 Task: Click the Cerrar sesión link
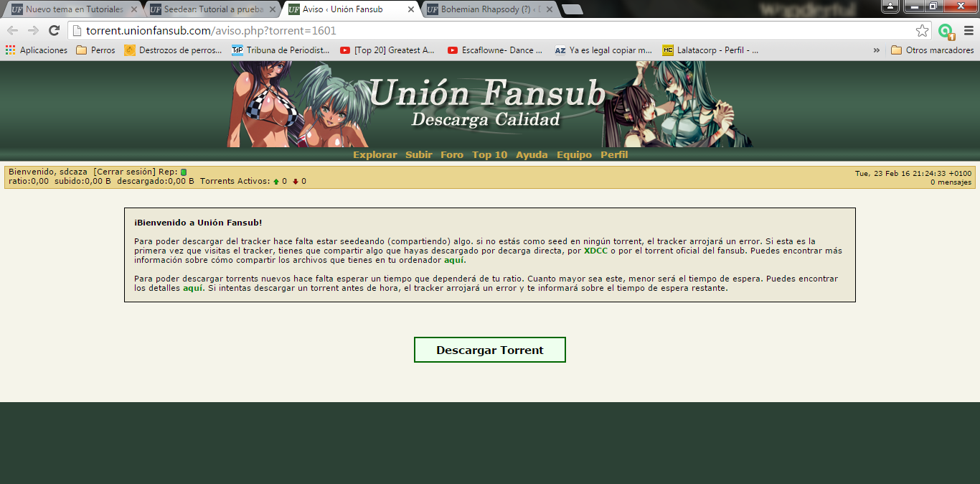[124, 172]
